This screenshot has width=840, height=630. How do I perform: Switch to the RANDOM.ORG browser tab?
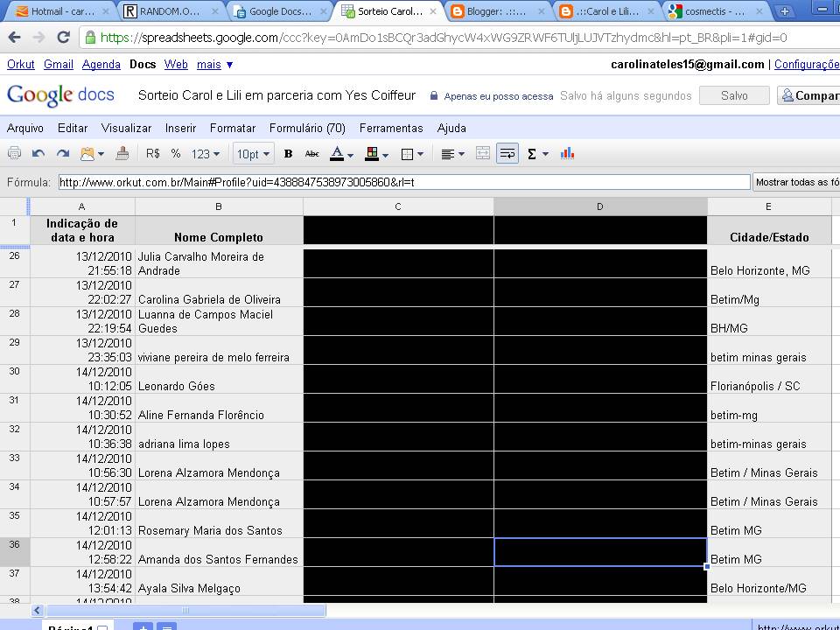pos(171,10)
